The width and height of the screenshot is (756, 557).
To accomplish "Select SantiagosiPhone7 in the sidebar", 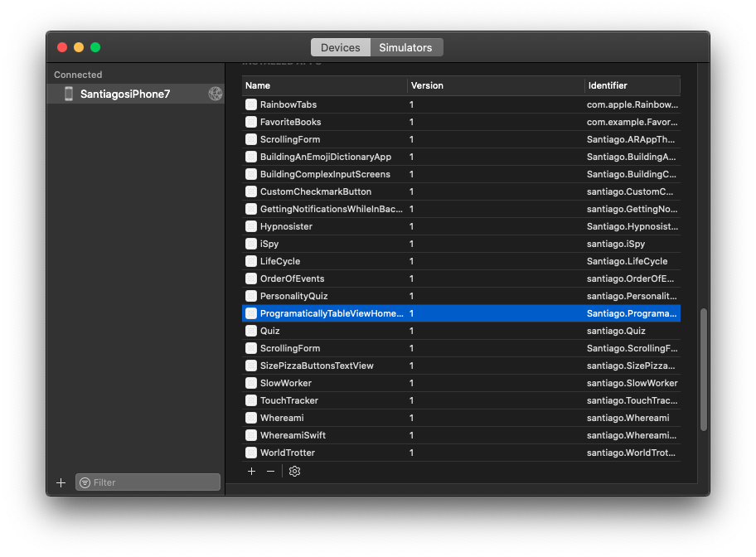I will [135, 94].
